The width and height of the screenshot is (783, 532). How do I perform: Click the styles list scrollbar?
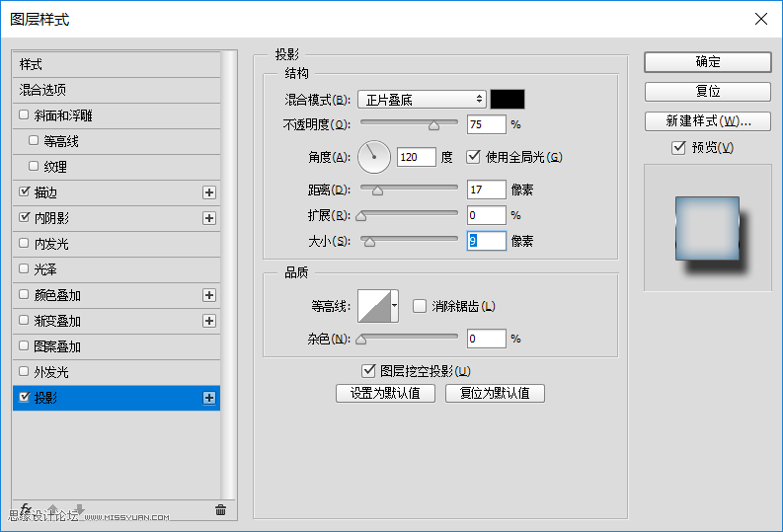(228, 274)
